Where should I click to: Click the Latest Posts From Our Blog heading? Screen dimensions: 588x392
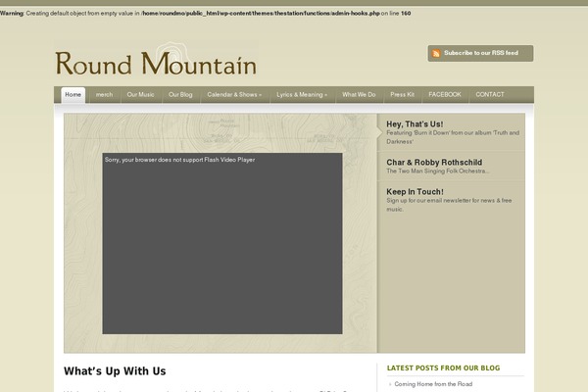(x=443, y=368)
